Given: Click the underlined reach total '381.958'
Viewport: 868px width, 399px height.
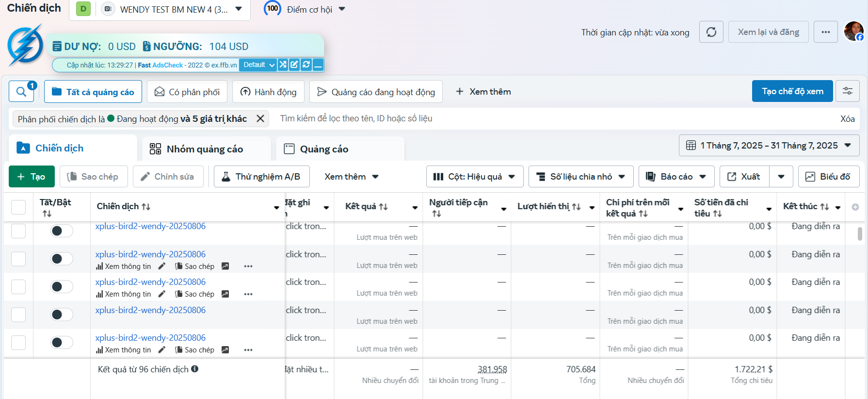Looking at the screenshot, I should (492, 369).
